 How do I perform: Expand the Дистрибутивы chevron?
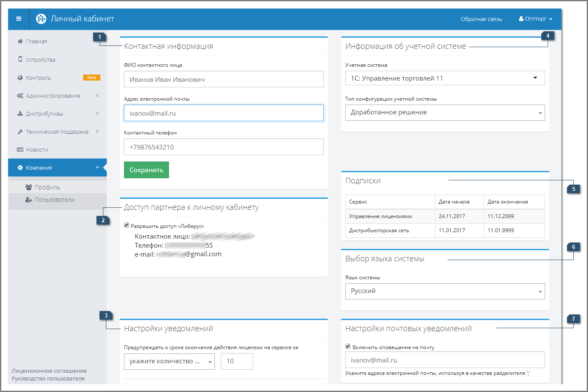(x=97, y=114)
